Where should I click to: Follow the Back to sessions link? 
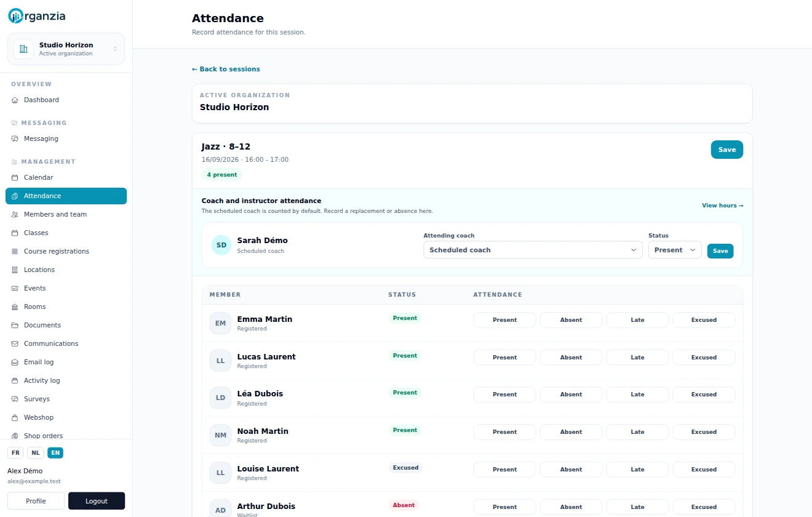[x=226, y=69]
